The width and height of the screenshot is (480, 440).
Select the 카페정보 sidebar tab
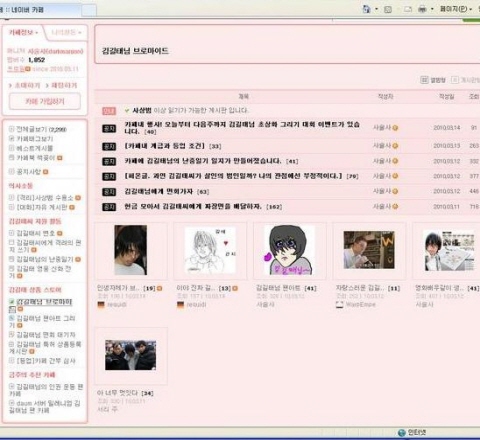(23, 33)
